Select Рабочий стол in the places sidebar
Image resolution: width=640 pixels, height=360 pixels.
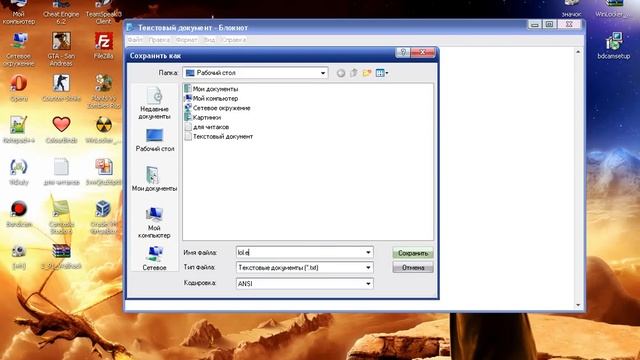pos(155,140)
